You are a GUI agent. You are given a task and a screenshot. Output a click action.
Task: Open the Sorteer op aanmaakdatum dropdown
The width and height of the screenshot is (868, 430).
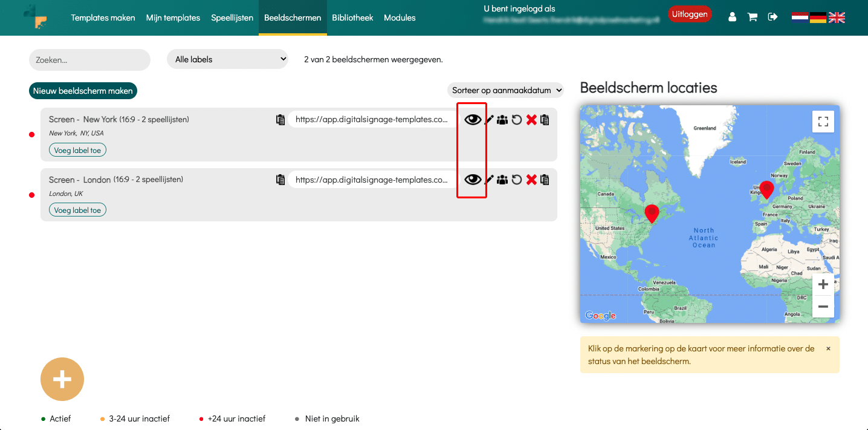pos(505,90)
